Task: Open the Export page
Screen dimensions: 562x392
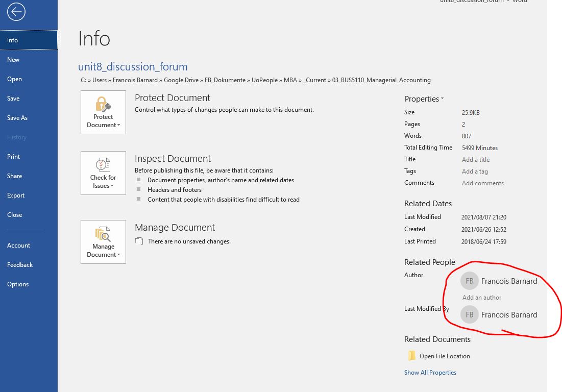Action: click(x=29, y=195)
